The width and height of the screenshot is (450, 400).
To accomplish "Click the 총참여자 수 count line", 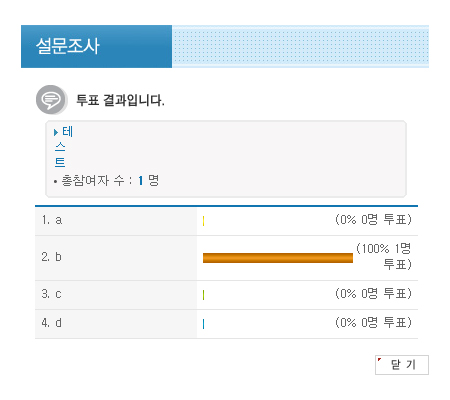I will point(107,181).
